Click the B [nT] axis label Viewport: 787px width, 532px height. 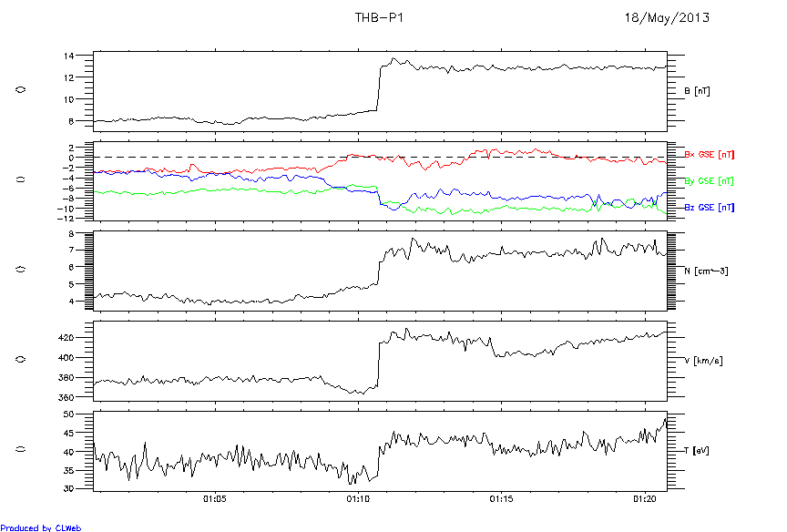pyautogui.click(x=697, y=91)
